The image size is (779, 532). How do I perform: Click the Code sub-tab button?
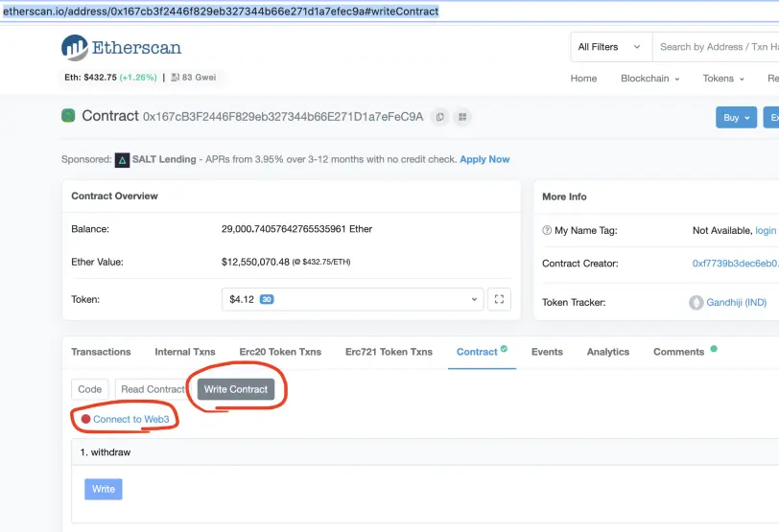tap(90, 389)
